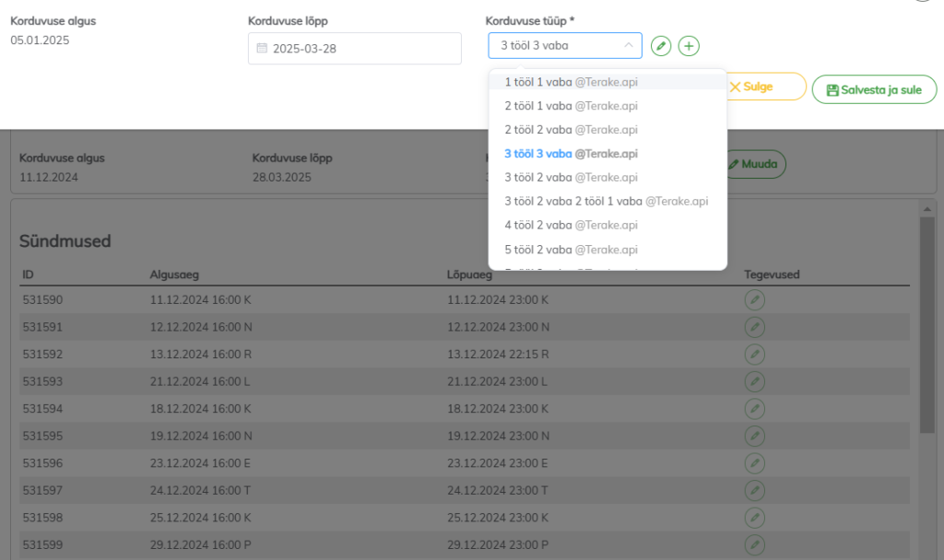Image resolution: width=944 pixels, height=560 pixels.
Task: Edit event 531598 using its pencil icon
Action: [x=754, y=518]
